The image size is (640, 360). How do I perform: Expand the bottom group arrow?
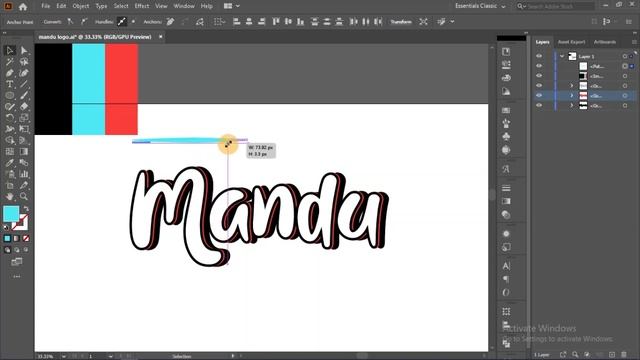(571, 105)
